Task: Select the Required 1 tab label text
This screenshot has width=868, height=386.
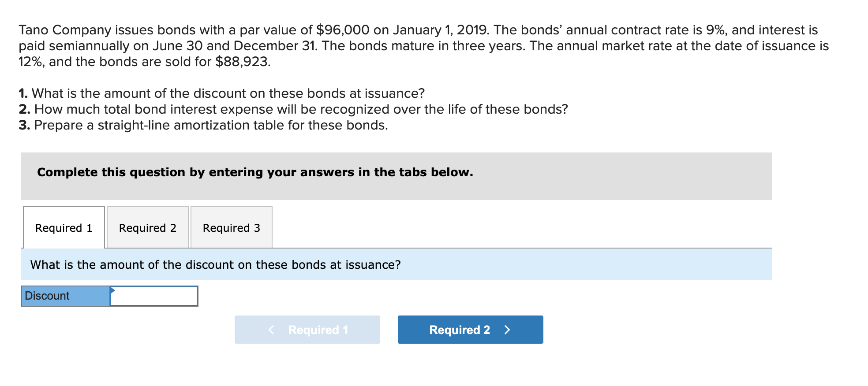Action: click(x=63, y=228)
